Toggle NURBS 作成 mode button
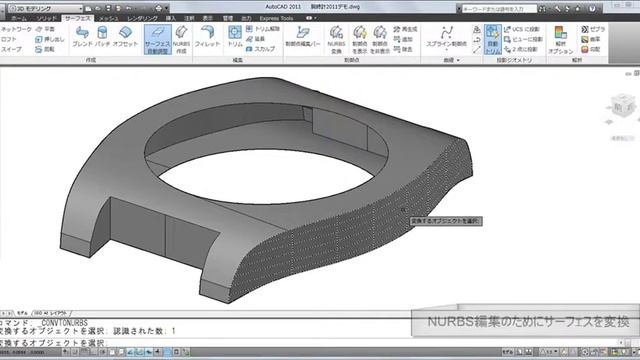Viewport: 640px width, 360px height. [181, 39]
